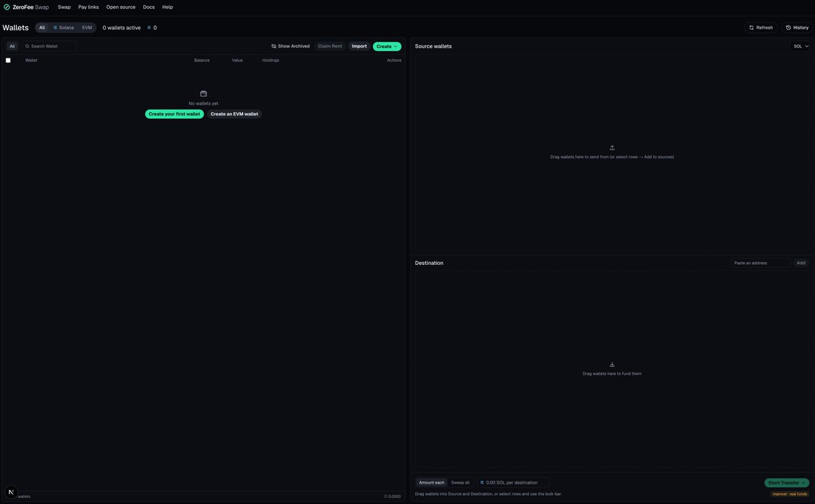Click the Source wallets heading

click(433, 46)
